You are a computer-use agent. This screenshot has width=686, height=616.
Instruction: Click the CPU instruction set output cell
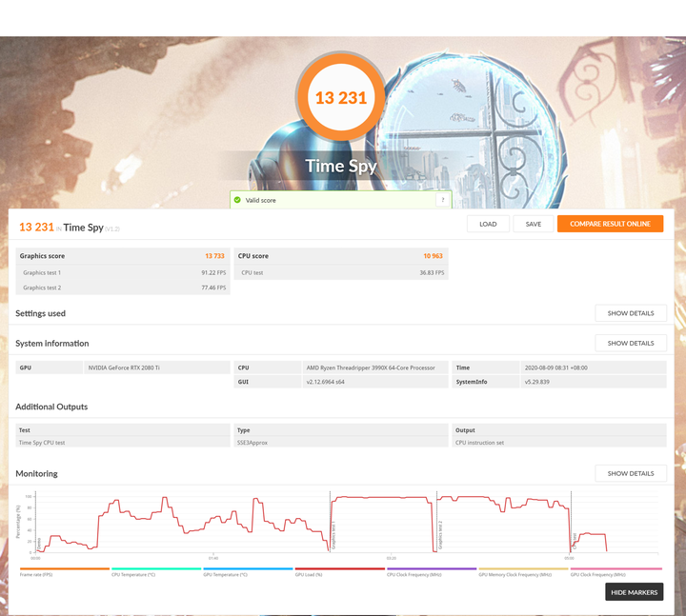[x=559, y=443]
